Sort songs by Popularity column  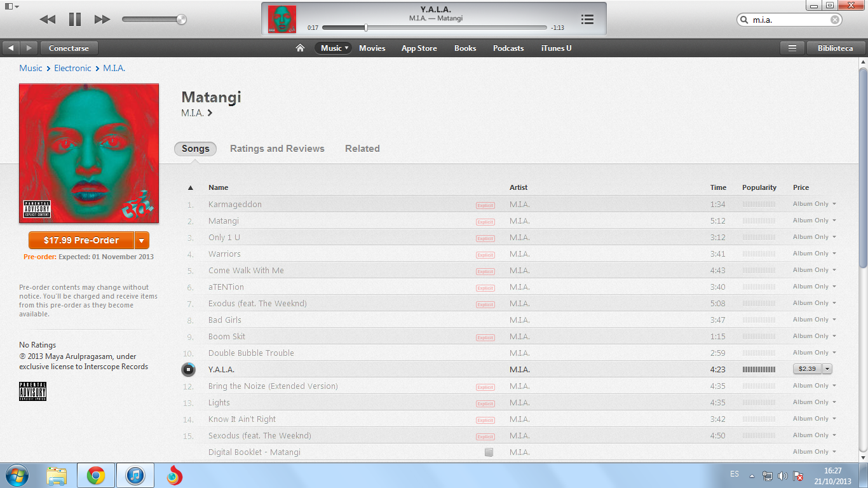[759, 187]
